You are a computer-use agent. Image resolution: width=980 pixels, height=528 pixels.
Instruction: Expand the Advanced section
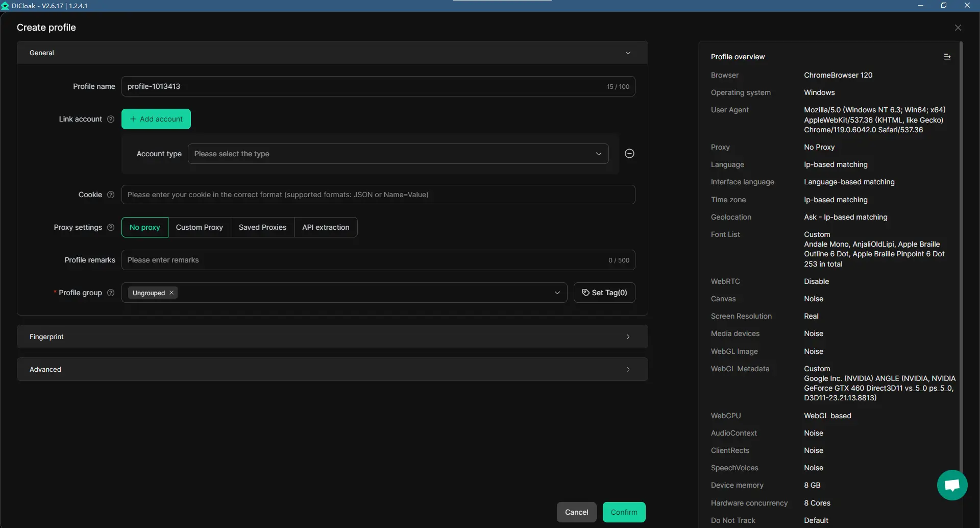coord(332,369)
